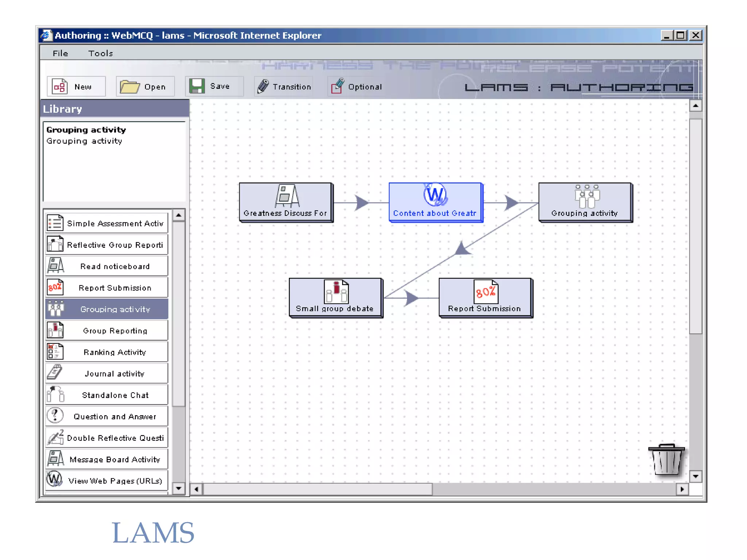Save the sequence using the floppy icon
The height and width of the screenshot is (560, 747).
coord(197,86)
